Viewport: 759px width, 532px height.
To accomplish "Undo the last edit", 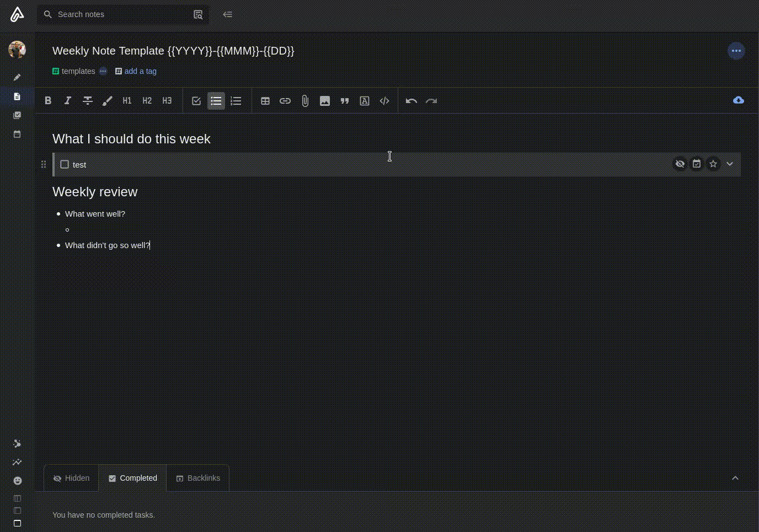I will point(411,101).
